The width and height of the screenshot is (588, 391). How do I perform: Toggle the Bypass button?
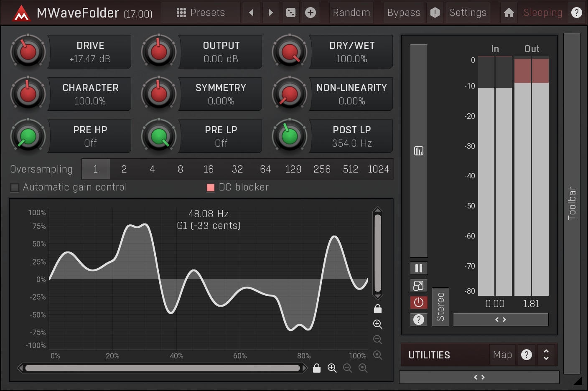[403, 13]
